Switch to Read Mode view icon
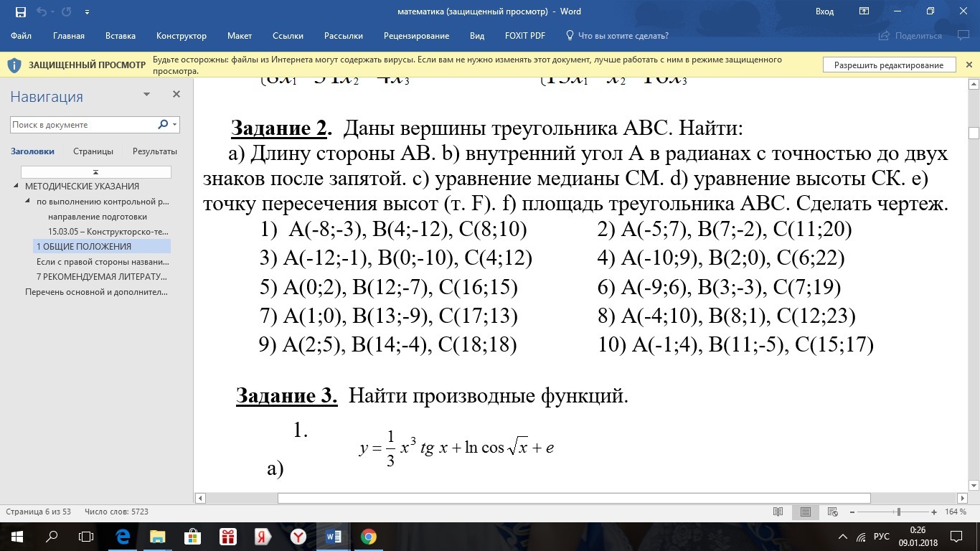Screen dimensions: 980x551 (778, 512)
